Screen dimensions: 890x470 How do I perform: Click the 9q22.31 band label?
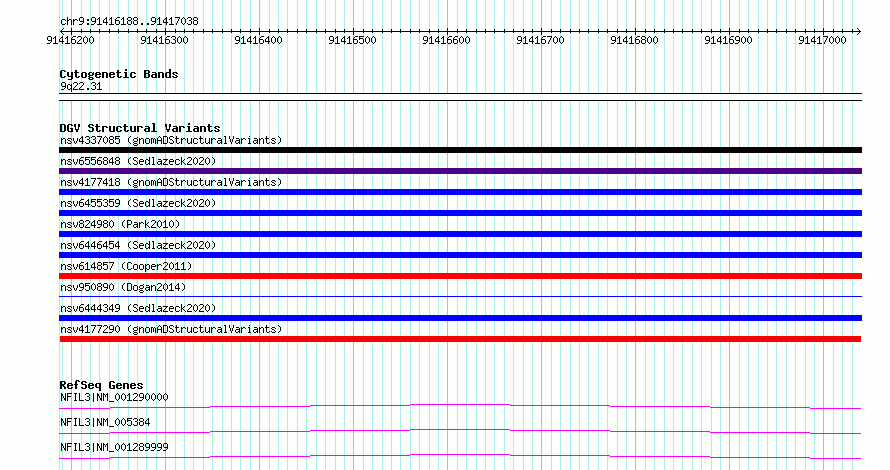click(81, 86)
